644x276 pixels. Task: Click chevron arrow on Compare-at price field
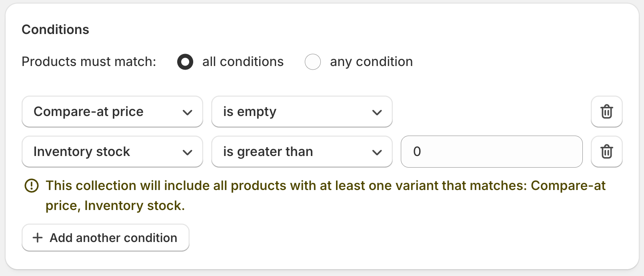click(x=187, y=112)
